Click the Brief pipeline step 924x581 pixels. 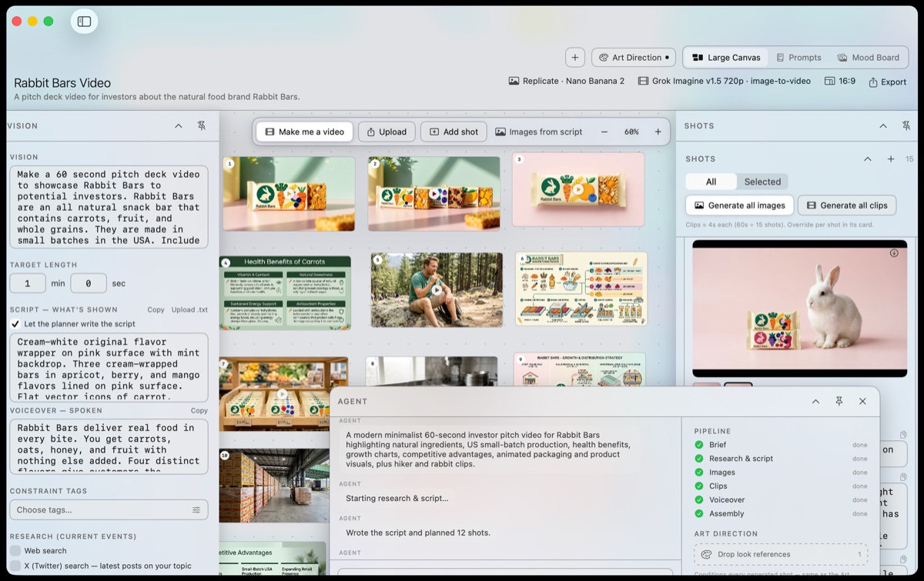coord(781,445)
